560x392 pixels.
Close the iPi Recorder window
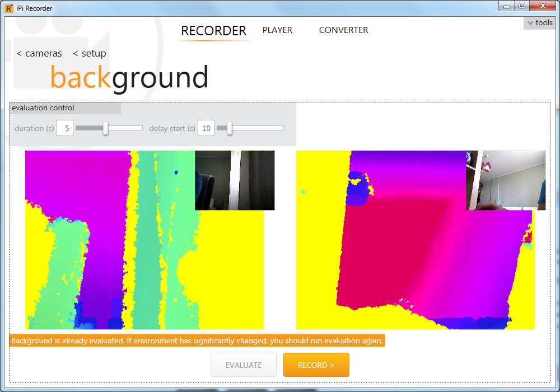coord(543,6)
